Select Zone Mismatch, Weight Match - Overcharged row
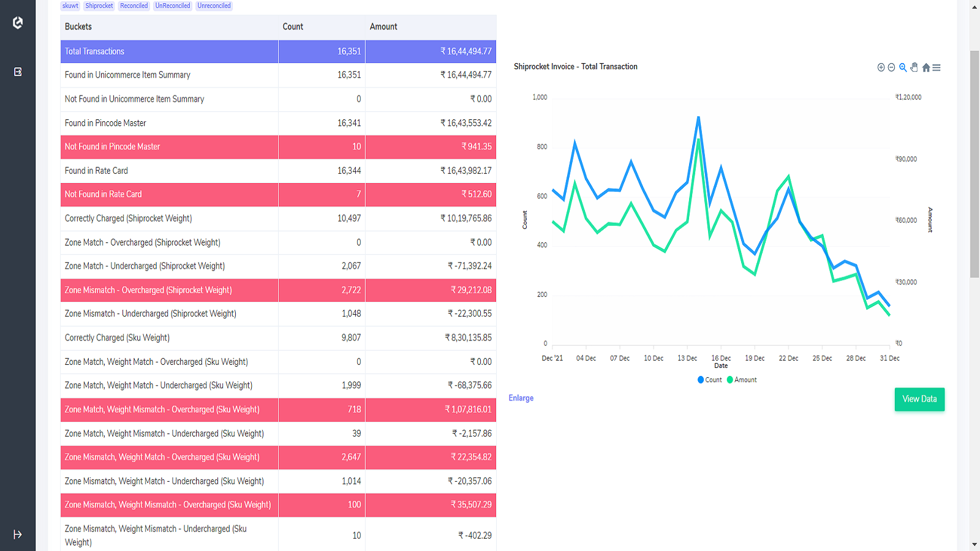This screenshot has height=551, width=980. point(278,457)
